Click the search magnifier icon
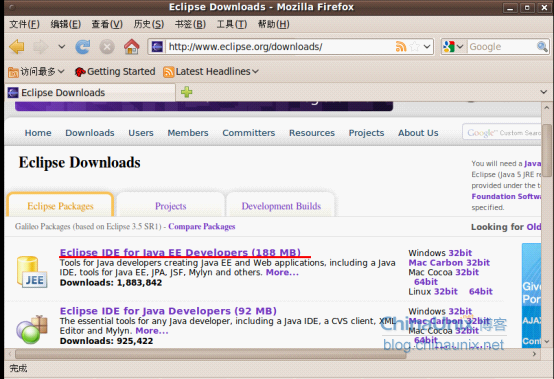This screenshot has width=554, height=379. [x=542, y=47]
